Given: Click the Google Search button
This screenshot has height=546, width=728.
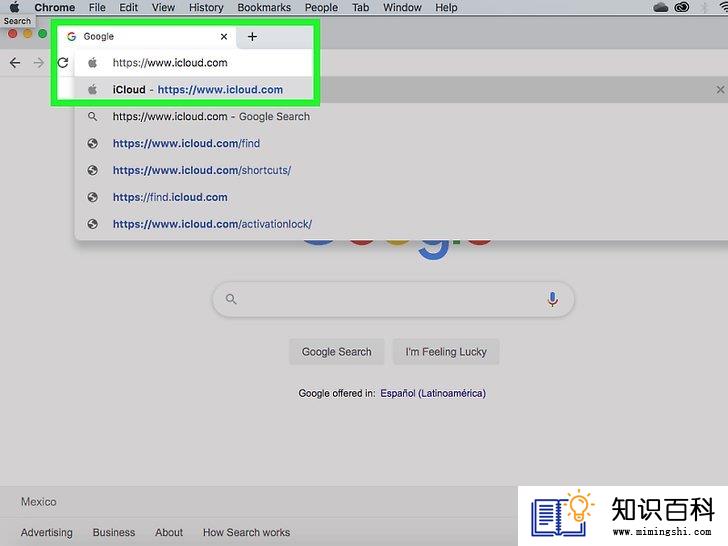Looking at the screenshot, I should click(337, 352).
